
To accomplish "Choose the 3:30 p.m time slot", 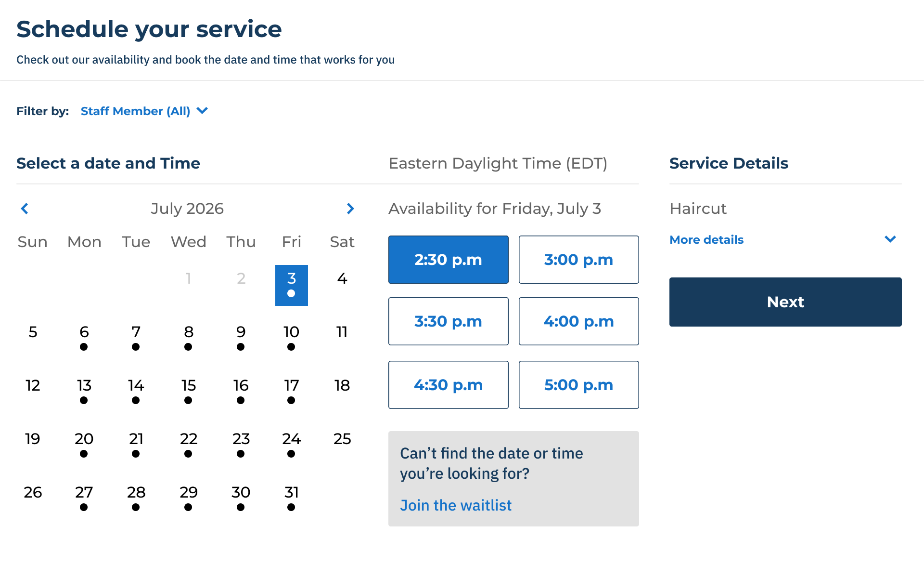I will pyautogui.click(x=449, y=321).
